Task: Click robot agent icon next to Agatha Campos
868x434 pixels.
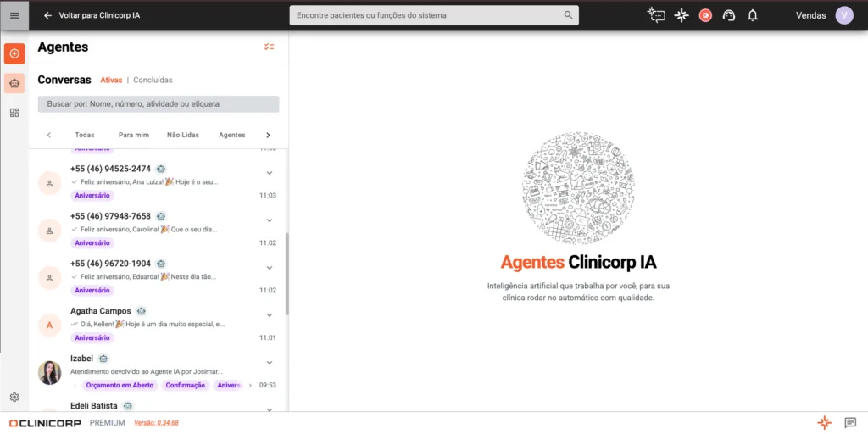Action: (x=142, y=311)
